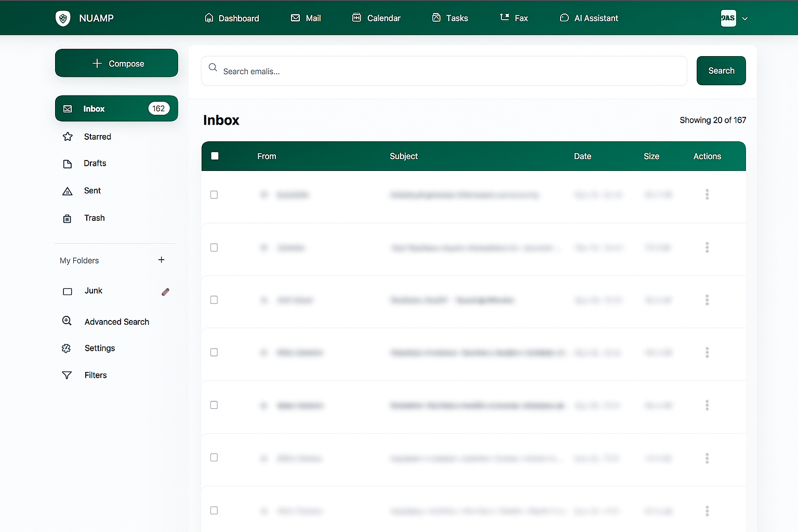Select the third email in the list
This screenshot has height=532, width=798.
click(214, 300)
